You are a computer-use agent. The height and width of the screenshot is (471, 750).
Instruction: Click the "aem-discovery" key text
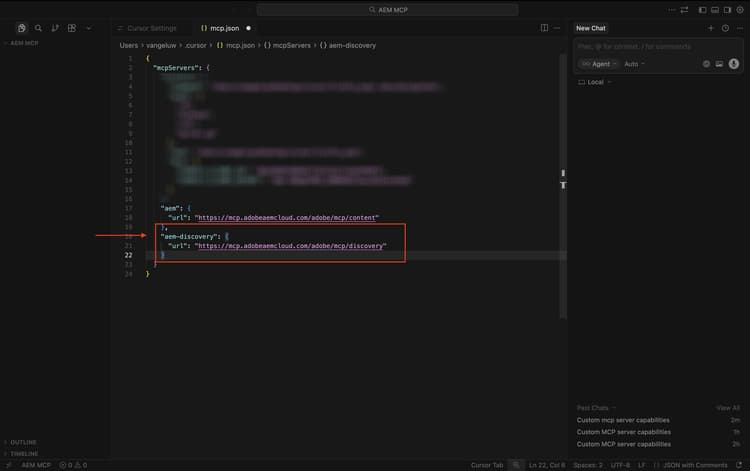pos(189,236)
